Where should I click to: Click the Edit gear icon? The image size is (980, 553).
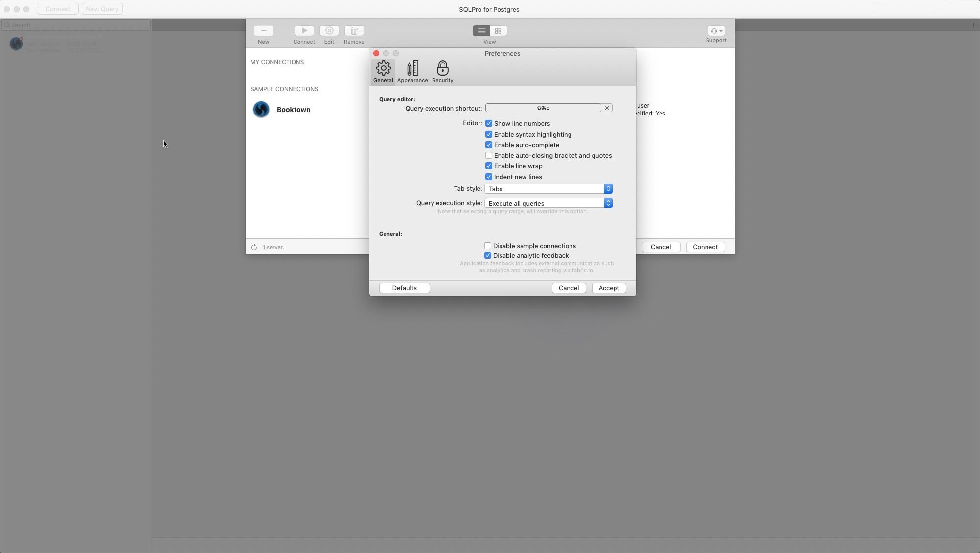[329, 31]
